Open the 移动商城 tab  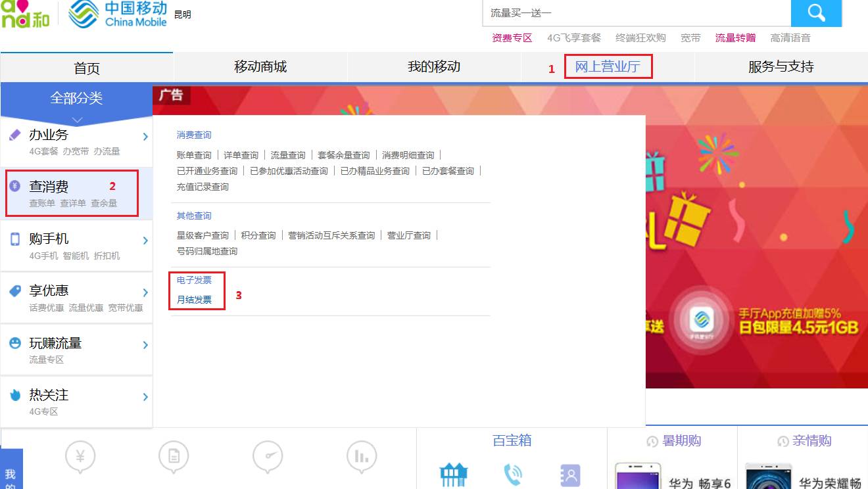coord(260,66)
